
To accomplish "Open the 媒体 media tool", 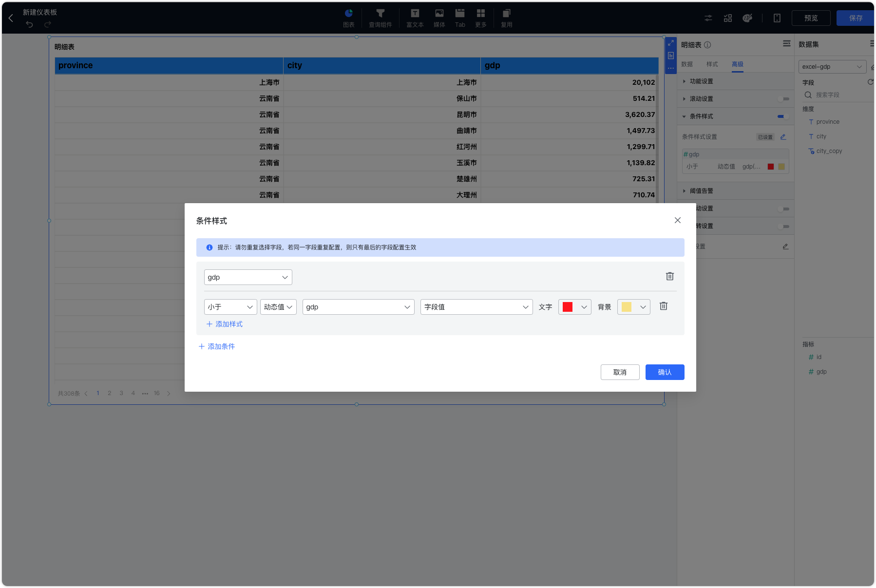I will pos(439,18).
